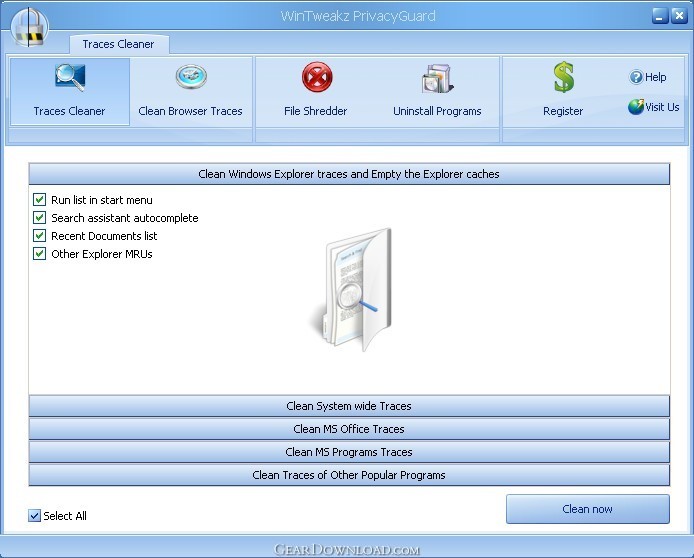Click the Help link text
Viewport: 694px width, 558px height.
coord(655,77)
